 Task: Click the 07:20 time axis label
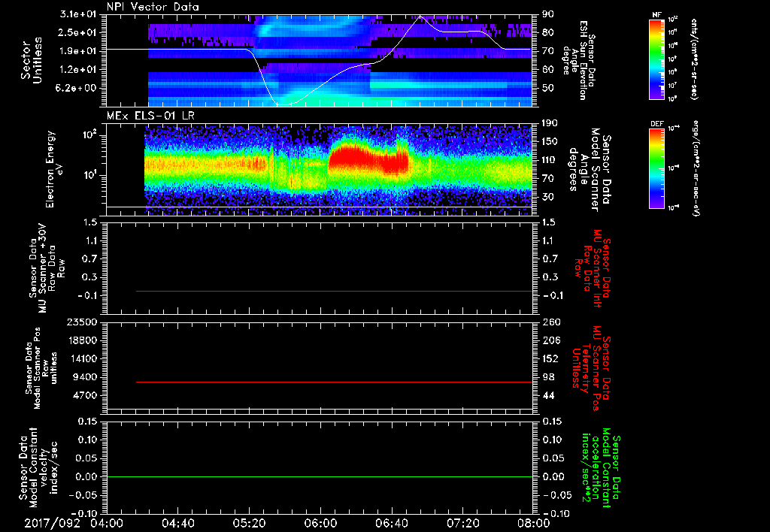(x=462, y=523)
